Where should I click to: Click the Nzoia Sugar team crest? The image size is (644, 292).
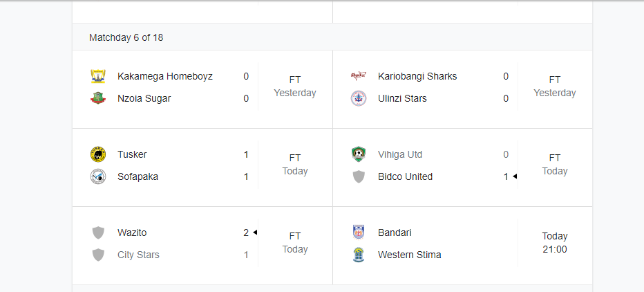click(x=98, y=99)
